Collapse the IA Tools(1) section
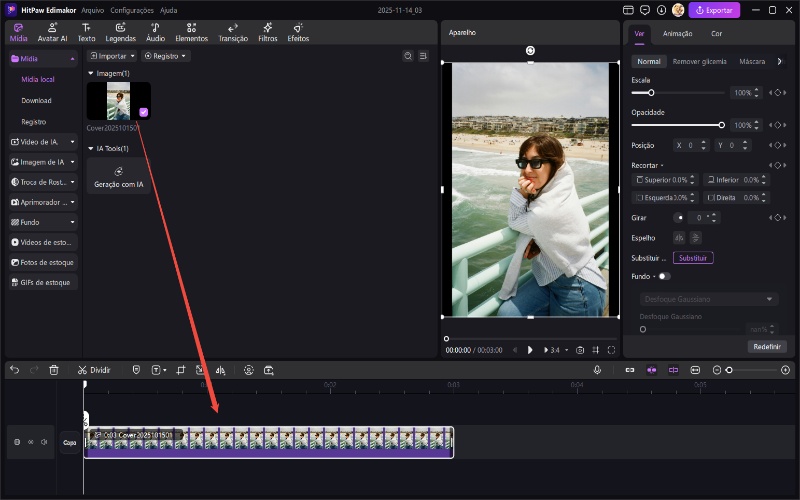 point(91,148)
